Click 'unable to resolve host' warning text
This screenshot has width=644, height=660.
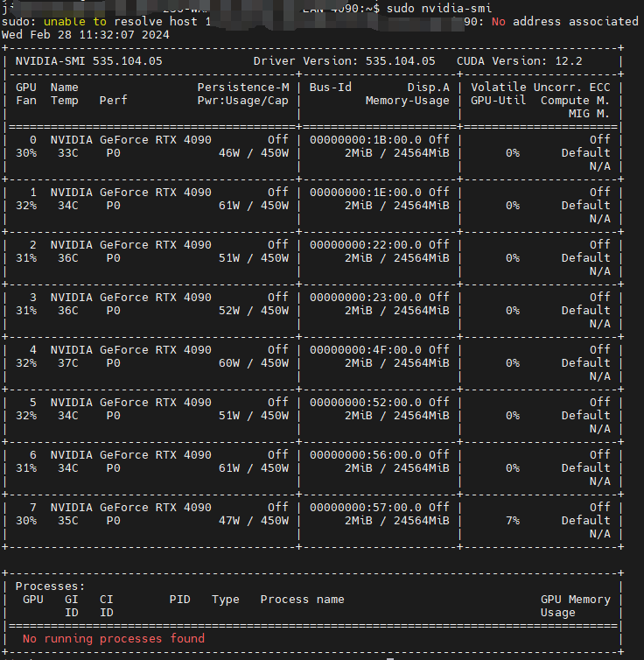click(x=120, y=22)
